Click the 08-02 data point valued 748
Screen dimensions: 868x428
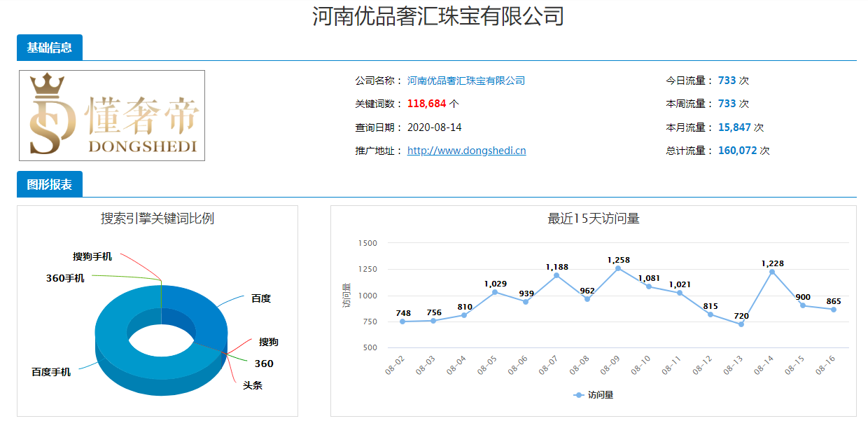(402, 322)
